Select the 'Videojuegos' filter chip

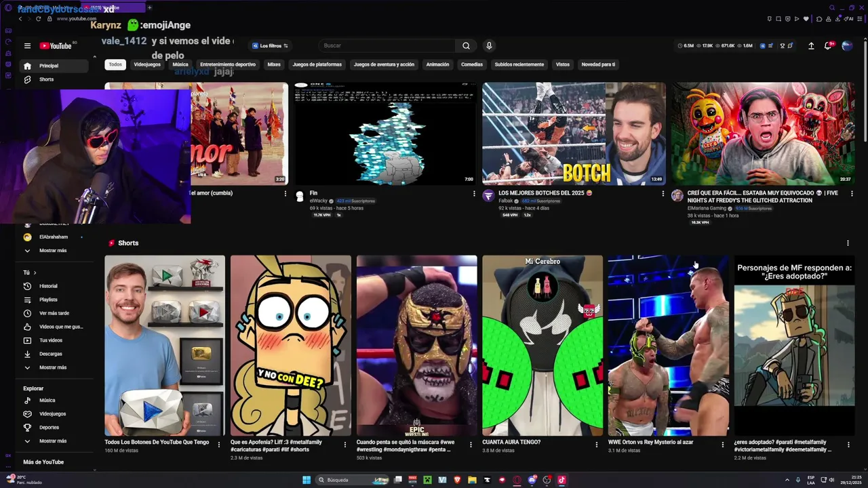click(147, 64)
